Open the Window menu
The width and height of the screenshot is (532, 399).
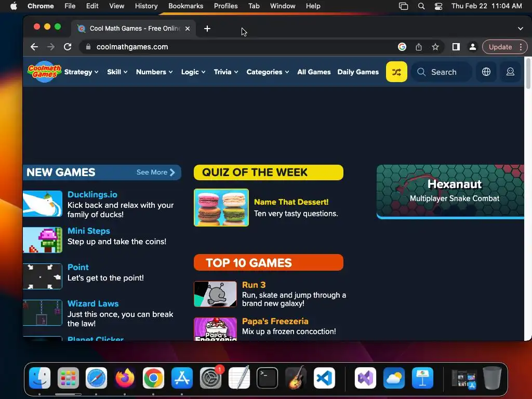coord(283,6)
